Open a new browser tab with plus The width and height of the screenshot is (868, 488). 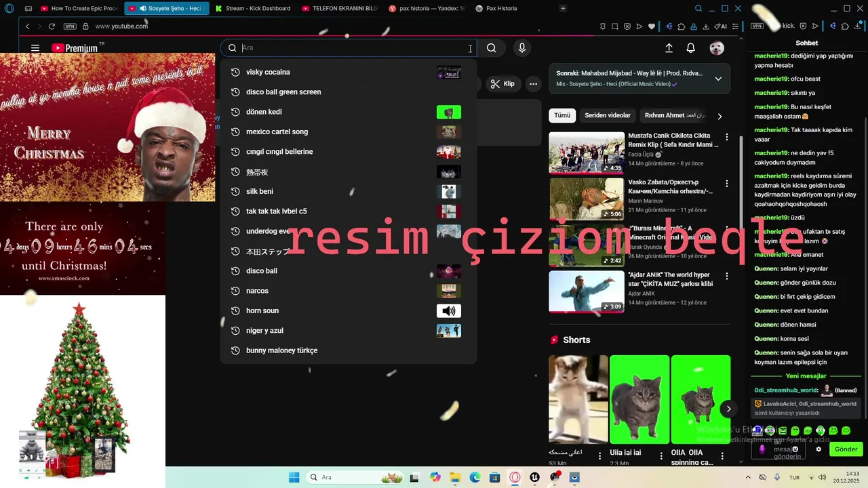tap(563, 9)
